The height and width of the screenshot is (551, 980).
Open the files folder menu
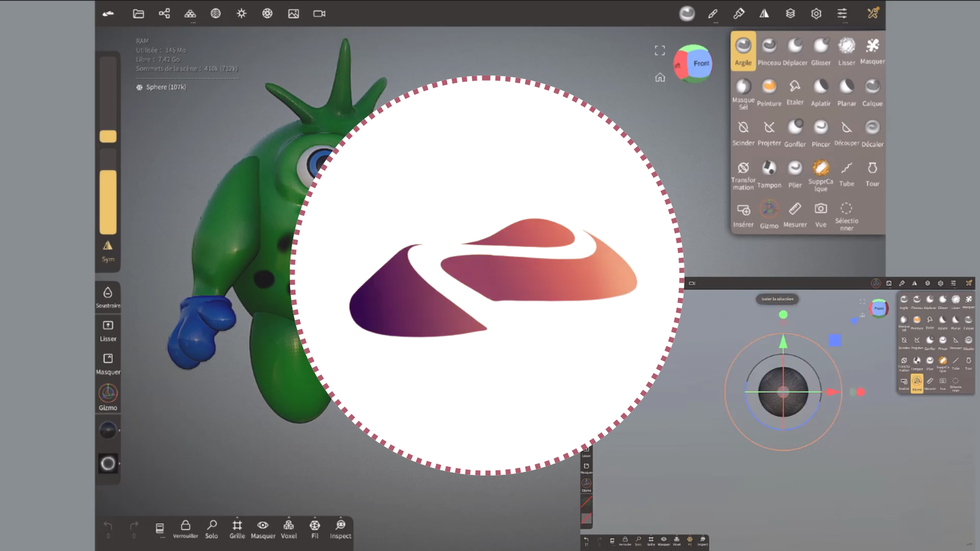(x=138, y=13)
